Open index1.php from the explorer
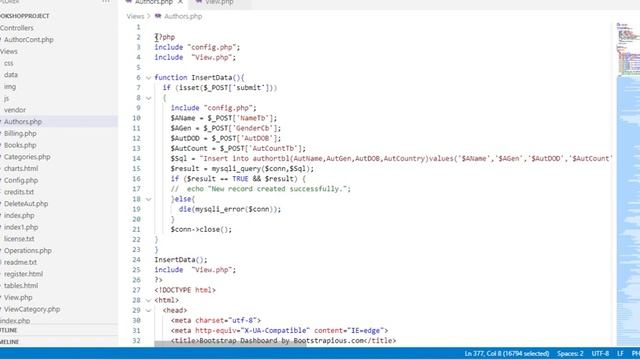The image size is (640, 360). (x=21, y=227)
